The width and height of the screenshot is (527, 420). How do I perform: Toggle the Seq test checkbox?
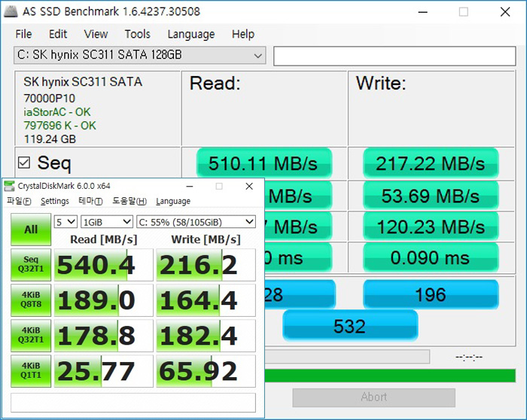[x=24, y=163]
